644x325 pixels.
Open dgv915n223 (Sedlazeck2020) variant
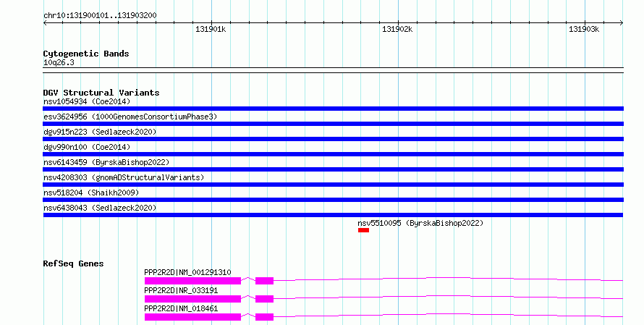click(x=100, y=132)
